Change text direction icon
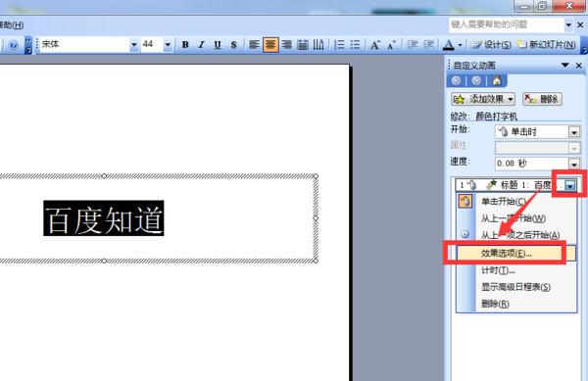Viewport: 588px width, 381px height. (318, 45)
